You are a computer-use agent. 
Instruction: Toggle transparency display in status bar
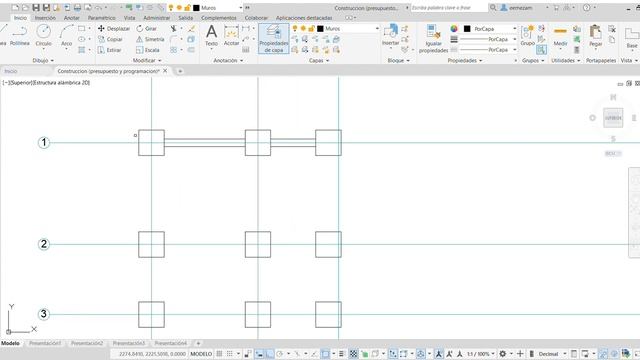click(x=353, y=353)
